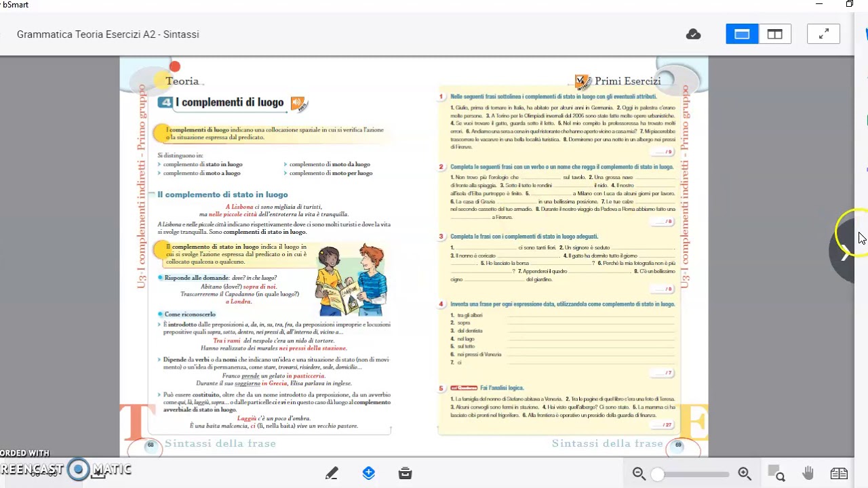Image resolution: width=868 pixels, height=488 pixels.
Task: Click the Primi Esercizi heading
Action: coord(627,81)
